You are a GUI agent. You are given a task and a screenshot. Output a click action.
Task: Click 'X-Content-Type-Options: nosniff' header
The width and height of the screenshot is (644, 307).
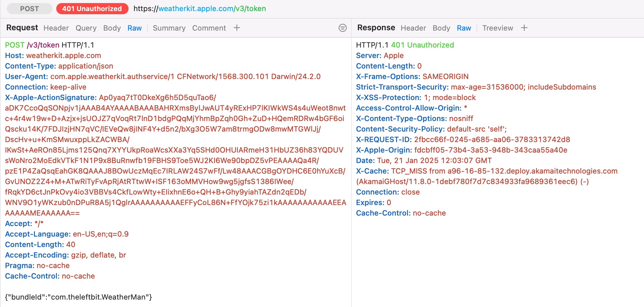(414, 119)
